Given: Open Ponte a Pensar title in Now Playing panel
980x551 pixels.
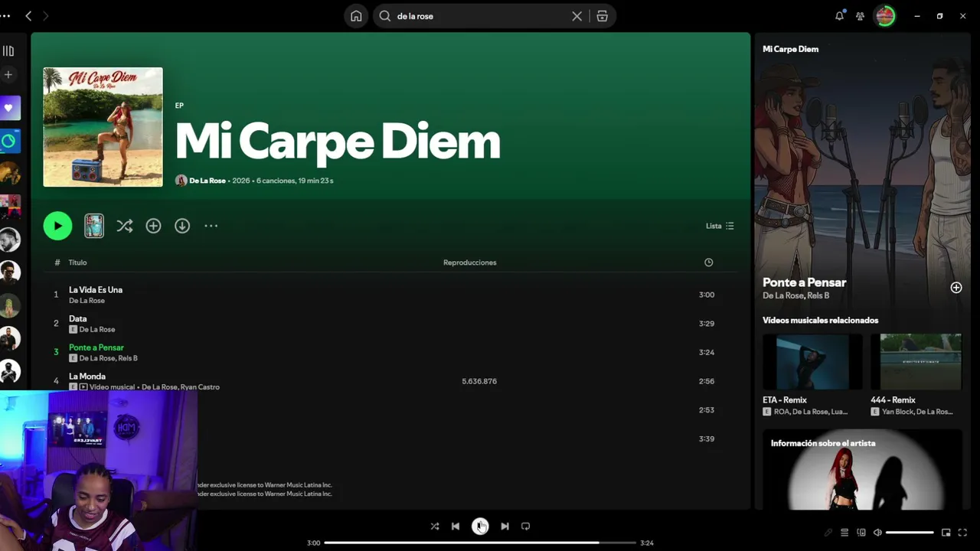Looking at the screenshot, I should click(804, 282).
